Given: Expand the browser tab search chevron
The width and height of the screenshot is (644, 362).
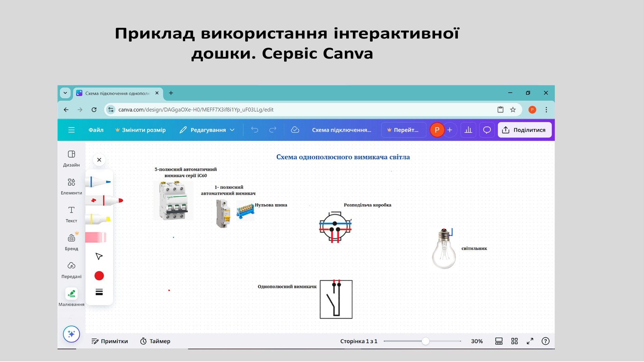Looking at the screenshot, I should (65, 93).
